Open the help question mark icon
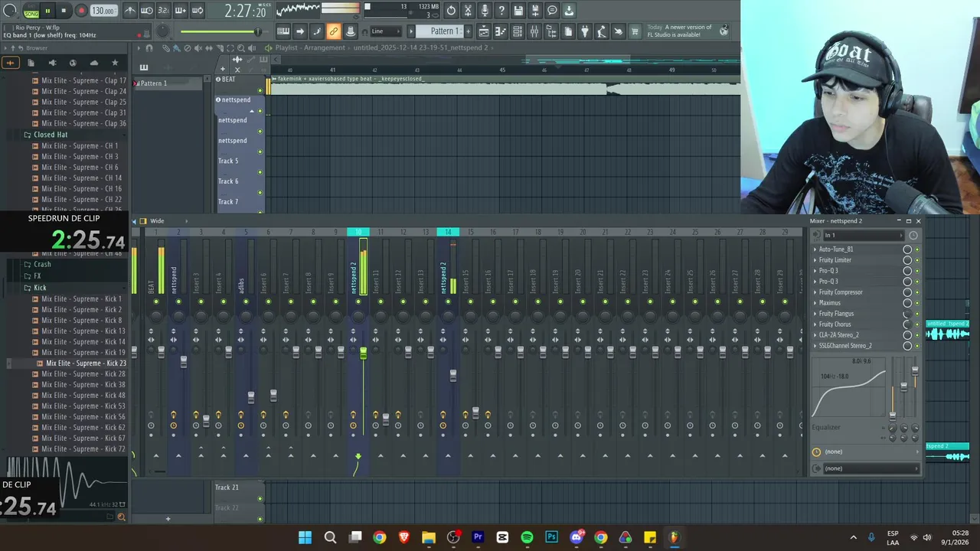 click(x=501, y=11)
